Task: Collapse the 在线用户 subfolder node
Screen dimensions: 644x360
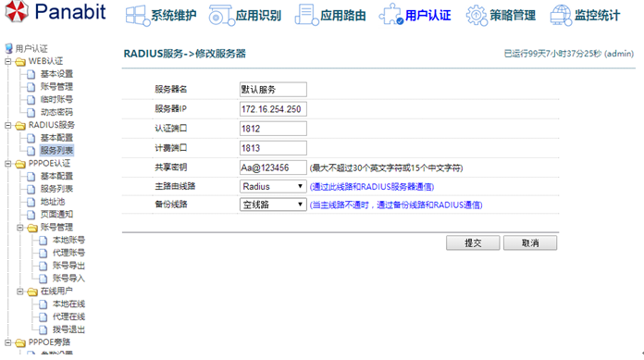Action: coord(19,292)
